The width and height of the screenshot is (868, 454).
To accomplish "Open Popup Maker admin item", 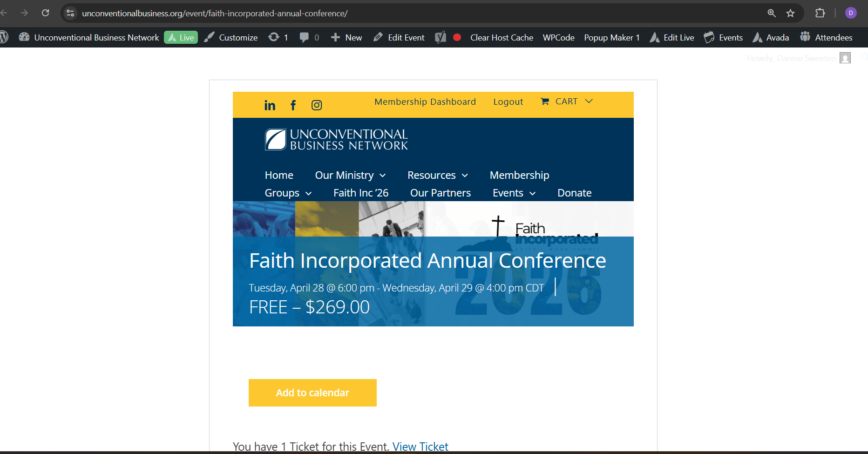I will (x=612, y=37).
